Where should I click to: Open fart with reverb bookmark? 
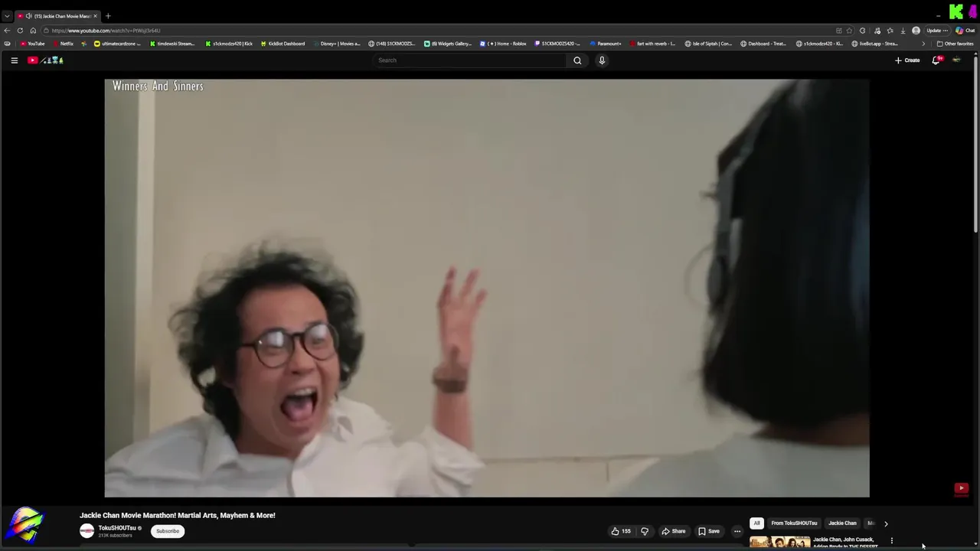652,44
